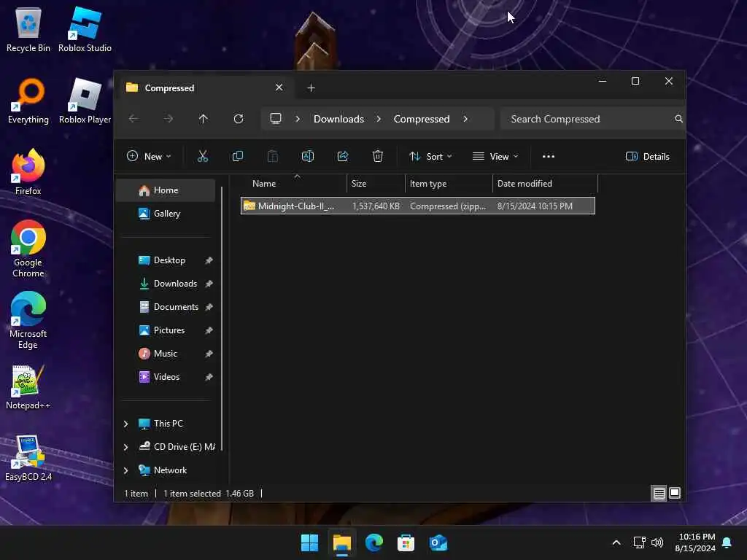Viewport: 747px width, 560px height.
Task: Select Notepad++ desktop shortcut
Action: coord(28,387)
